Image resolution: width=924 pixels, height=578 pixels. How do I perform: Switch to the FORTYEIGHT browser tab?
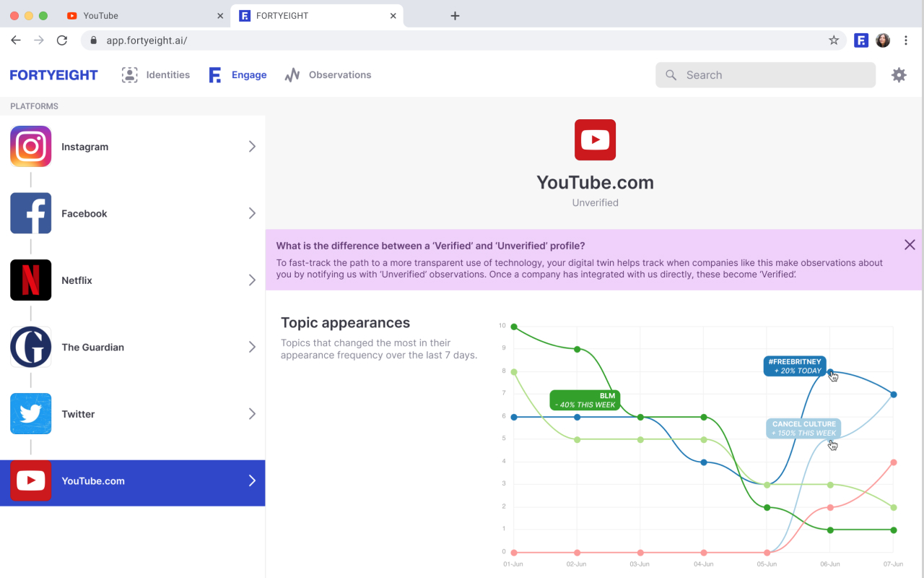(x=318, y=16)
